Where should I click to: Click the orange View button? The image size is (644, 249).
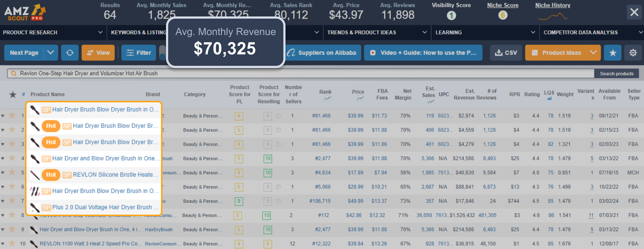coord(98,53)
